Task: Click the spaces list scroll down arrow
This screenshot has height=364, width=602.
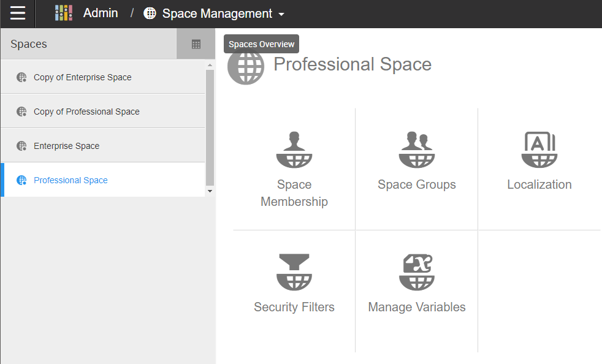Action: pyautogui.click(x=210, y=191)
